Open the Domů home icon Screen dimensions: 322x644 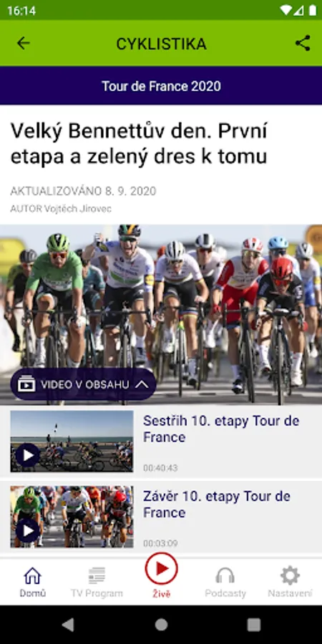pos(32,575)
